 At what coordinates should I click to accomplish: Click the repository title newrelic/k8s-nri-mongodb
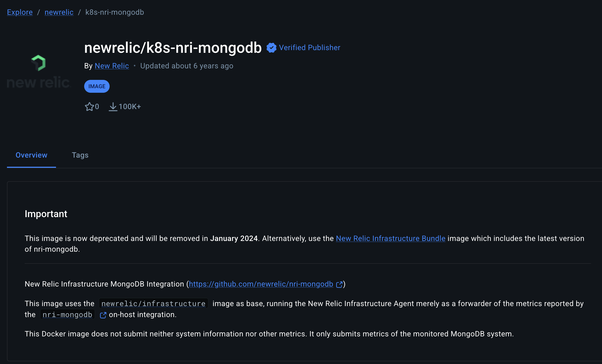point(173,47)
